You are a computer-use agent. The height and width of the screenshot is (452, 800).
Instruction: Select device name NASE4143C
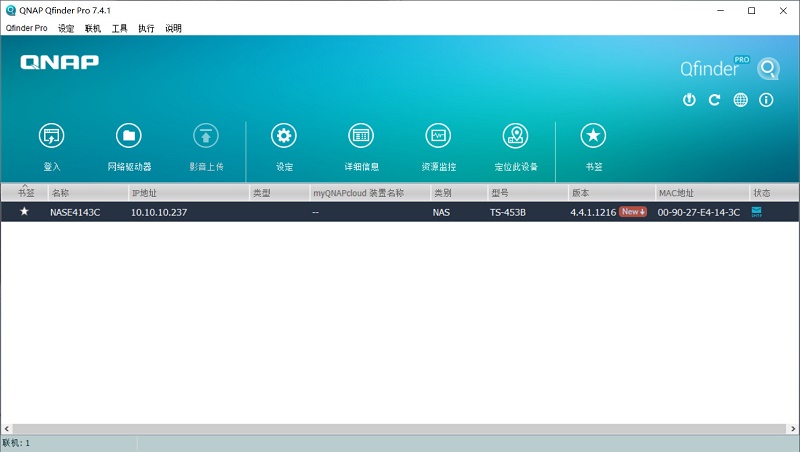(75, 212)
